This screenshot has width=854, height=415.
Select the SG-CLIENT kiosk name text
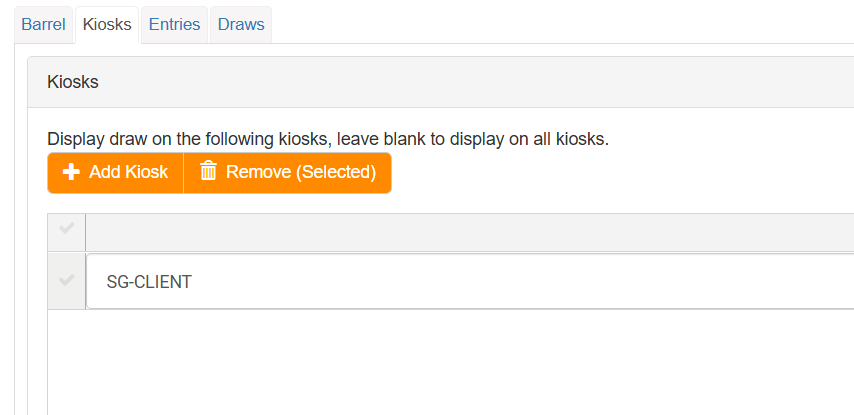pyautogui.click(x=149, y=282)
